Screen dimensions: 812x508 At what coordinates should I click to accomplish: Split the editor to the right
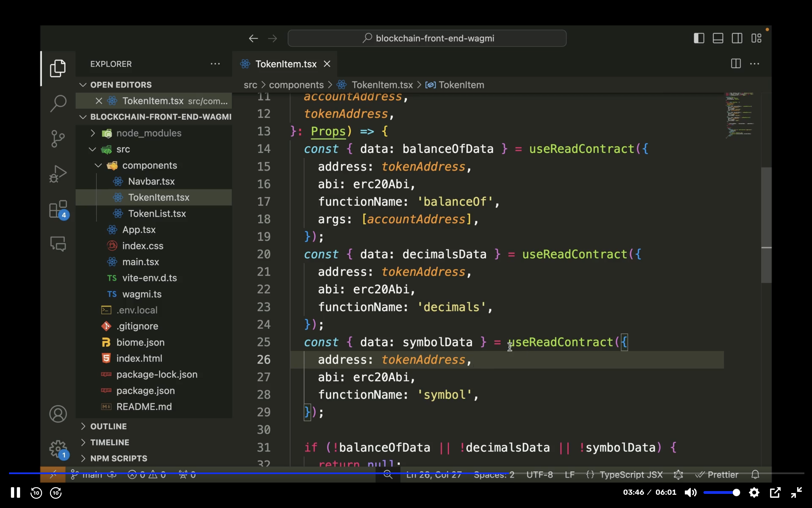tap(736, 63)
